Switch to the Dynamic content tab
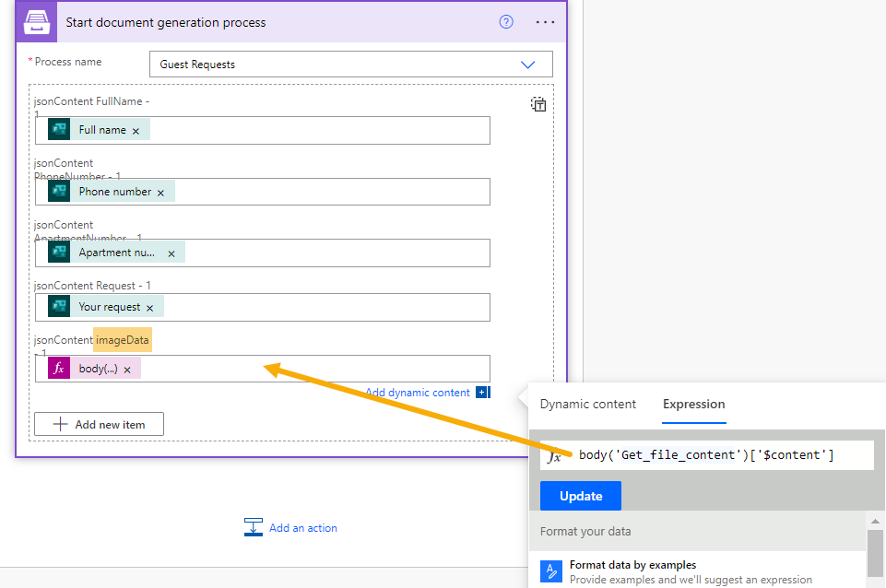Viewport: 886px width, 588px height. click(587, 404)
